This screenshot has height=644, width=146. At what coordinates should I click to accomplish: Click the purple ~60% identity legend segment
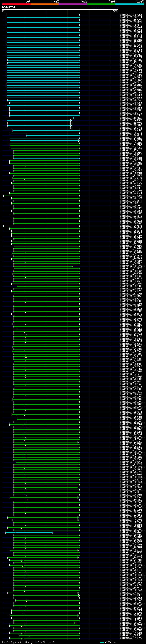point(73,4)
